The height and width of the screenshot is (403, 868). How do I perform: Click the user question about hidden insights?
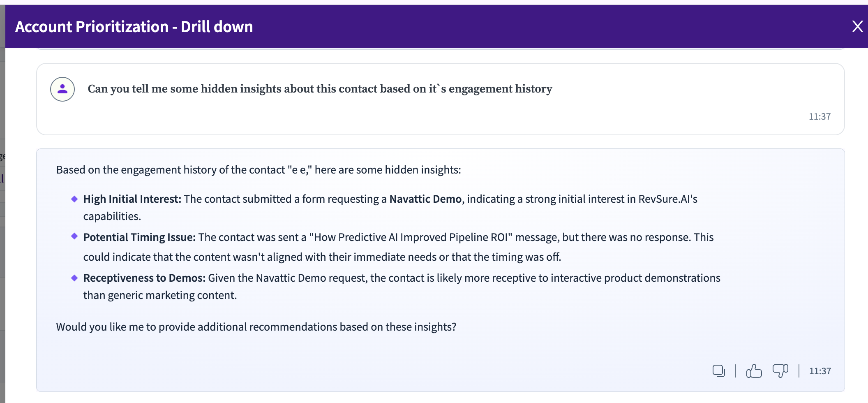[x=320, y=89]
